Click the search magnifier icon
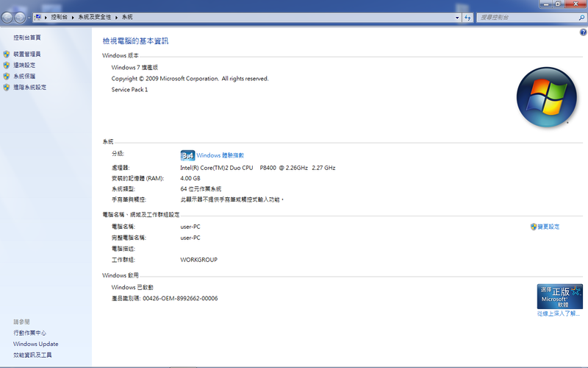This screenshot has height=368, width=588. (x=581, y=17)
